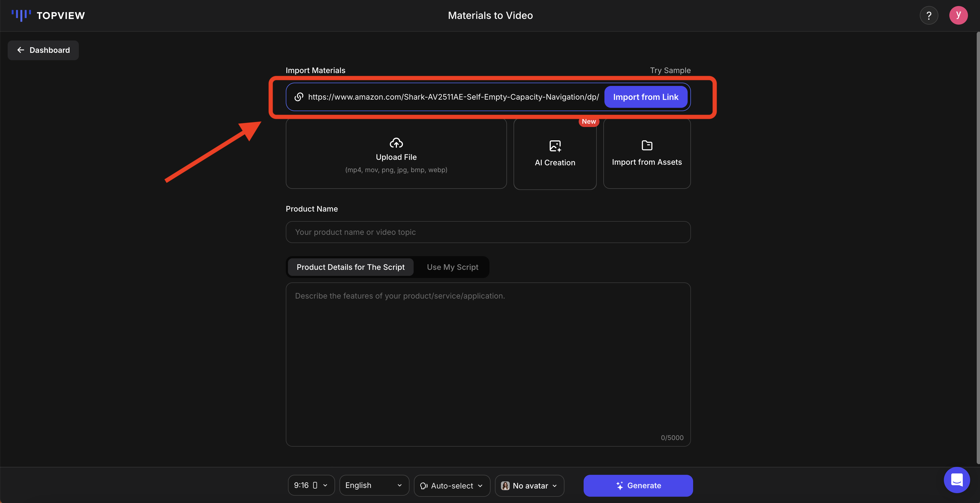Click the voice icon in Auto-select
This screenshot has height=503, width=980.
pos(424,486)
